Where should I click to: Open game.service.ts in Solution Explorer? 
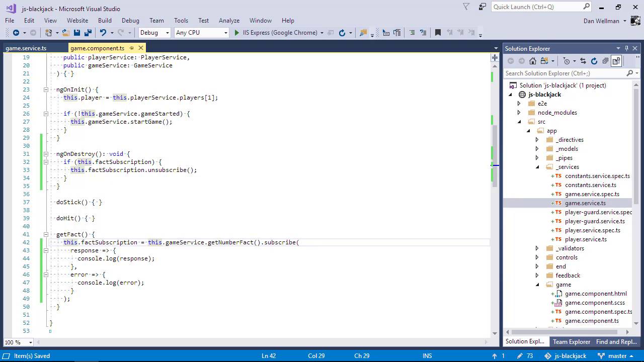coord(585,203)
